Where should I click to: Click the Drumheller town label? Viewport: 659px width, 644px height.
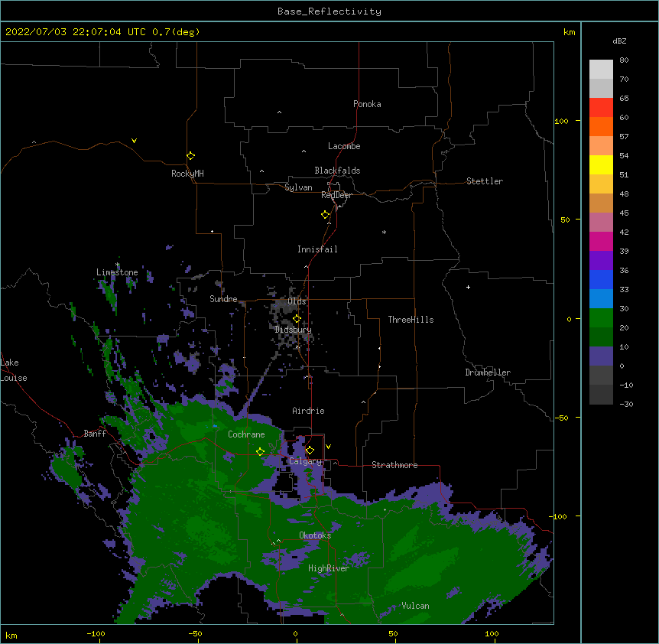[488, 372]
